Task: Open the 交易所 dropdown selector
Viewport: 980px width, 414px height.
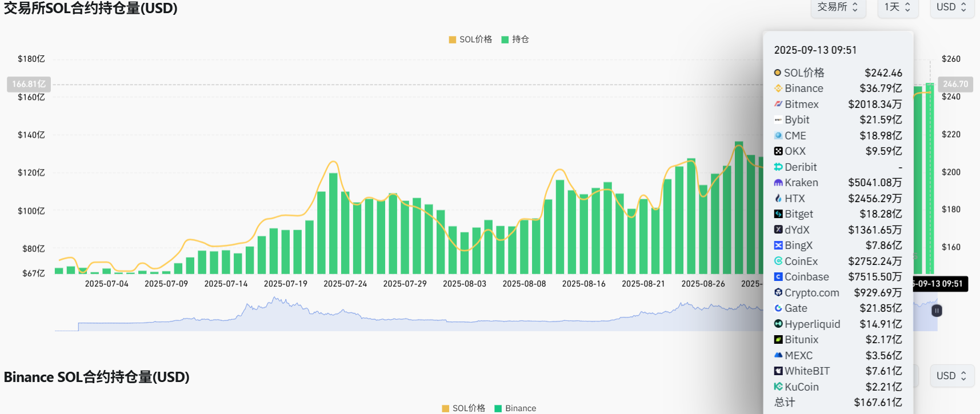Action: coord(838,7)
